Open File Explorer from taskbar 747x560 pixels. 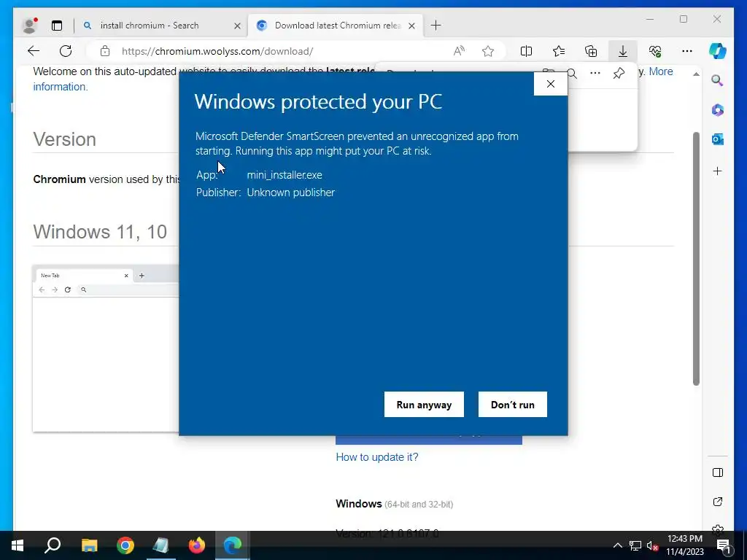(x=89, y=545)
